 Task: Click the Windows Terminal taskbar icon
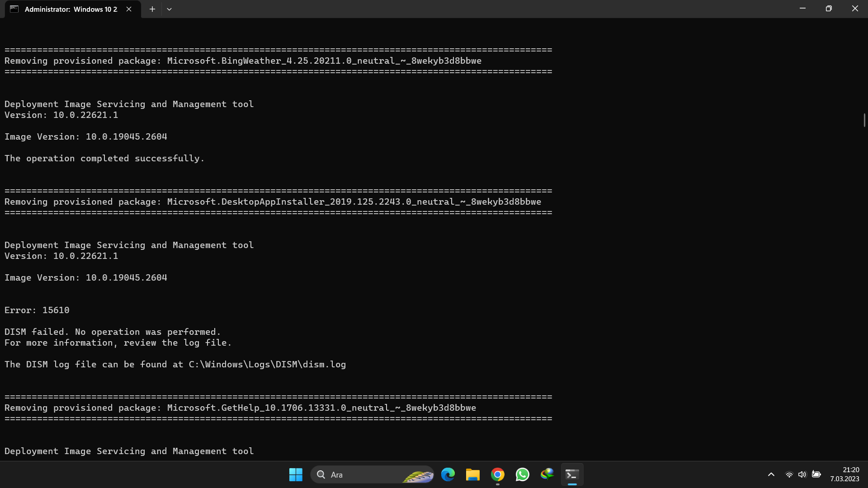572,474
